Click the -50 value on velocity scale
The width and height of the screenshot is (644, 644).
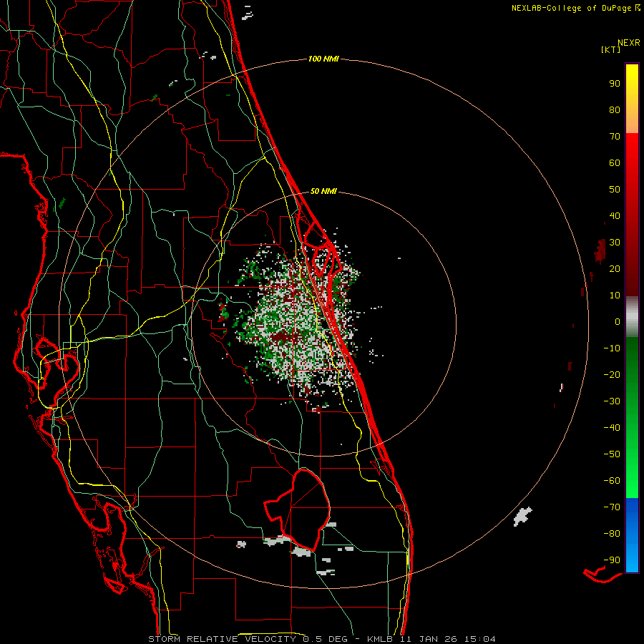612,454
